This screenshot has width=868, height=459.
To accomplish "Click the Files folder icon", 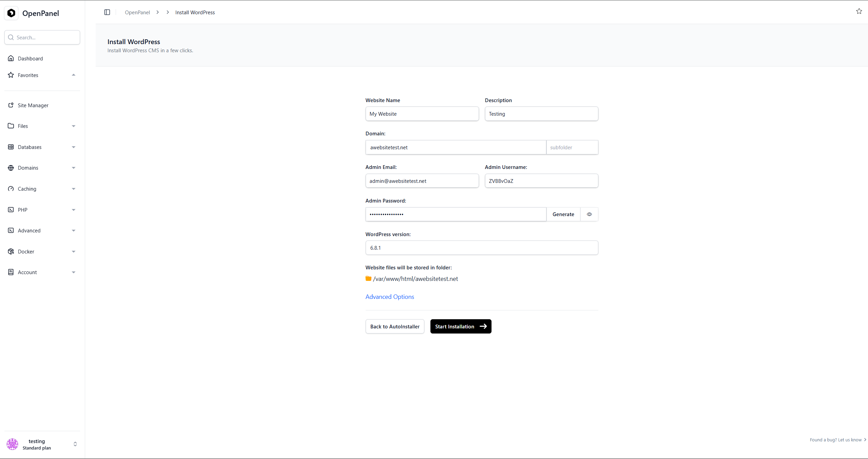I will (x=11, y=126).
